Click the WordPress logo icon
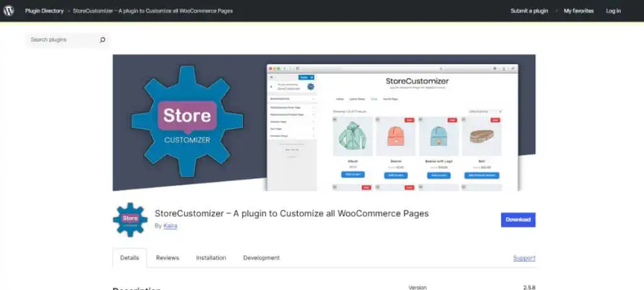Image resolution: width=644 pixels, height=290 pixels. coord(9,11)
